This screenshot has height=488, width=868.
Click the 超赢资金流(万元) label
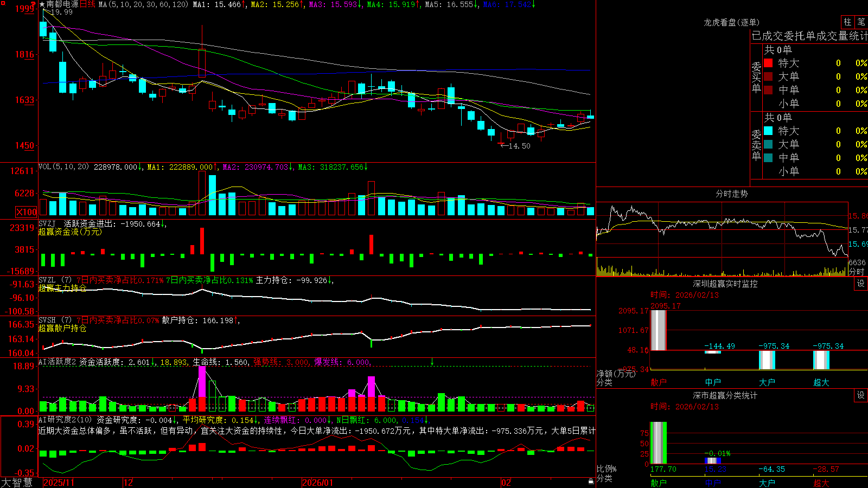[x=70, y=232]
